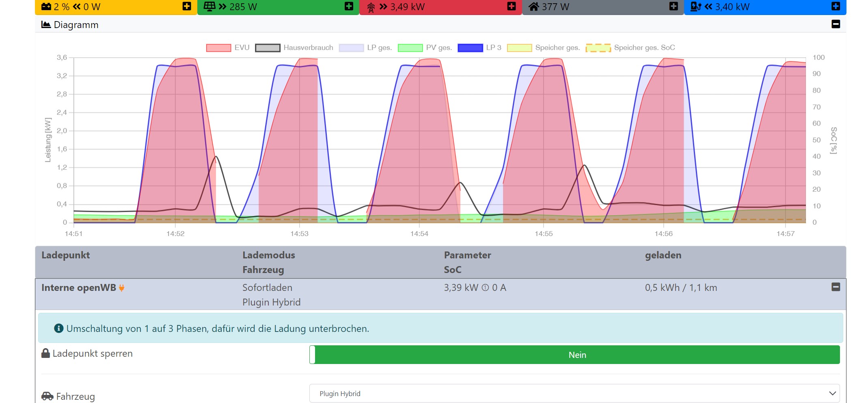Click the battery storage icon in yellow card

46,6
